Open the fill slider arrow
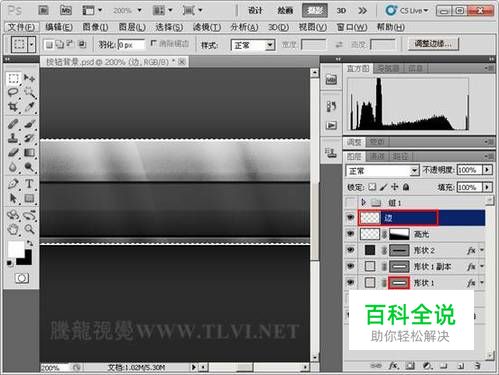This screenshot has width=499, height=375. pyautogui.click(x=487, y=187)
